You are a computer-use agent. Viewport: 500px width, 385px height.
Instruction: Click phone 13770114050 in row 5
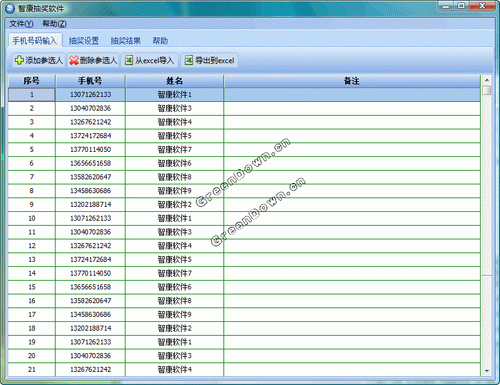[x=90, y=149]
